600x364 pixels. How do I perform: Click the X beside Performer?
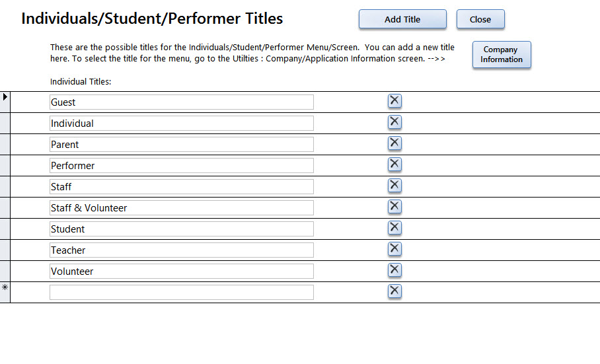[x=394, y=164]
